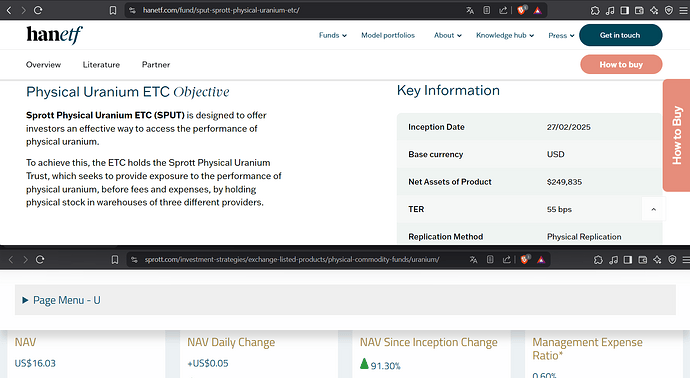690x378 pixels.
Task: Open translate icon in sprott.com address bar
Action: (473, 260)
